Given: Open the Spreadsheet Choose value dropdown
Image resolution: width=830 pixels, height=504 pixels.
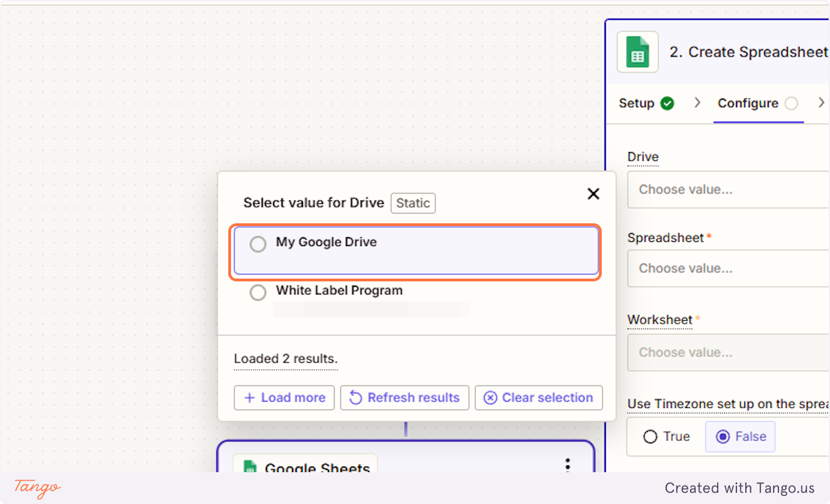Looking at the screenshot, I should [728, 268].
